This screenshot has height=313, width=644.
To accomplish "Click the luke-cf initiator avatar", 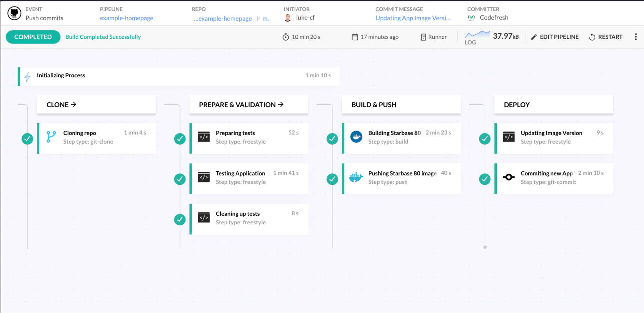I will point(288,17).
